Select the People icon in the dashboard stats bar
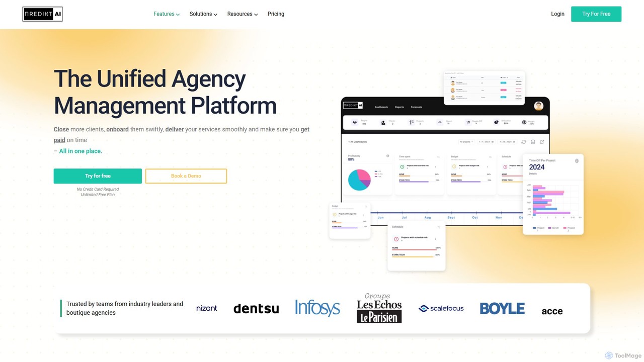The height and width of the screenshot is (362, 644). pos(355,122)
